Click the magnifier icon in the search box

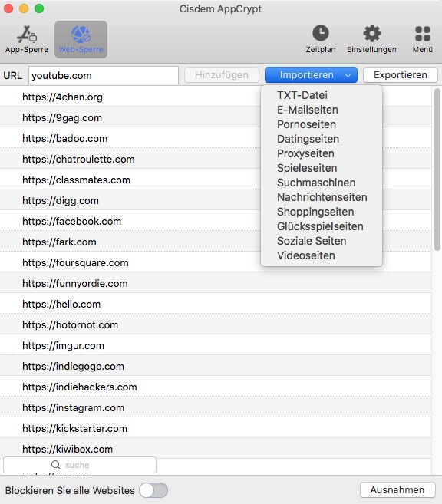pos(55,465)
